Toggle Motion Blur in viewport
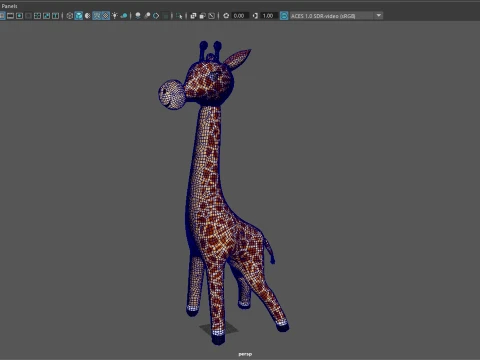The height and width of the screenshot is (360, 480). point(147,16)
